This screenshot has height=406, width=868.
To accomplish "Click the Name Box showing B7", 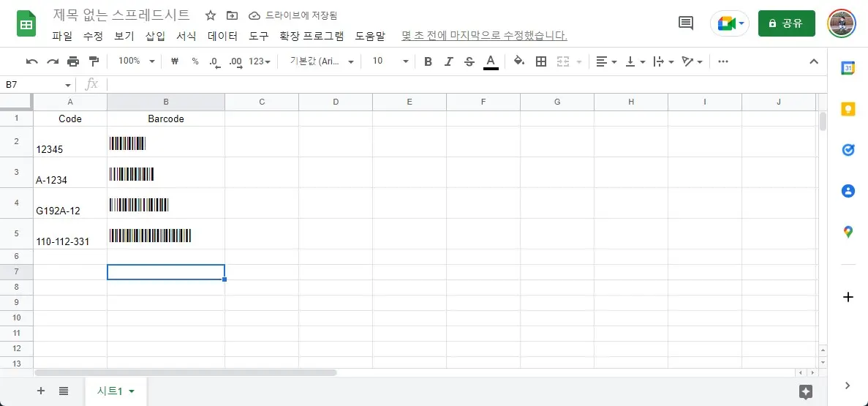I will tap(37, 85).
